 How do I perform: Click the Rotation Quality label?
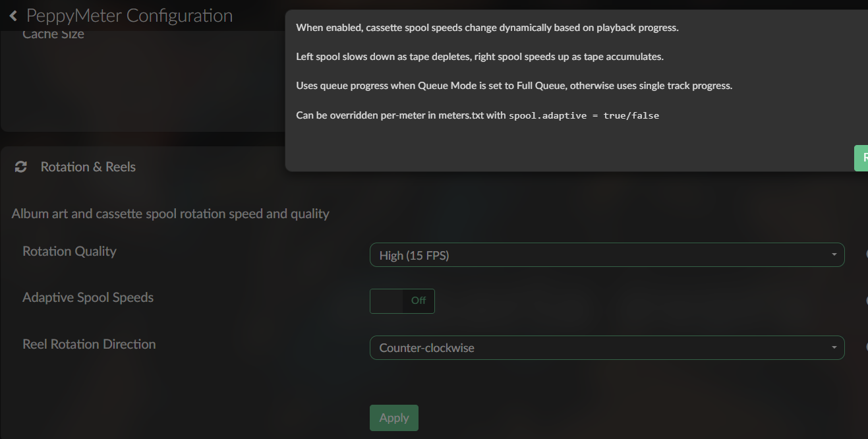pos(69,251)
